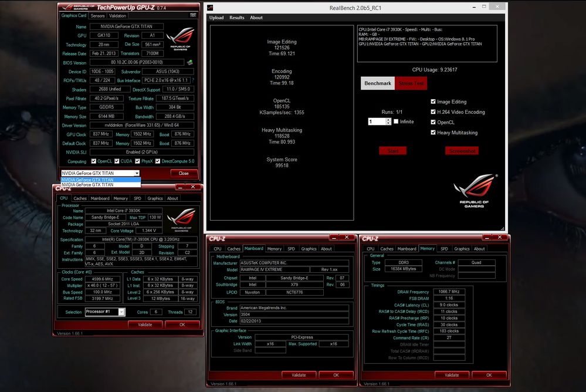
Task: Open the Upload menu in RealBench
Action: (x=216, y=18)
